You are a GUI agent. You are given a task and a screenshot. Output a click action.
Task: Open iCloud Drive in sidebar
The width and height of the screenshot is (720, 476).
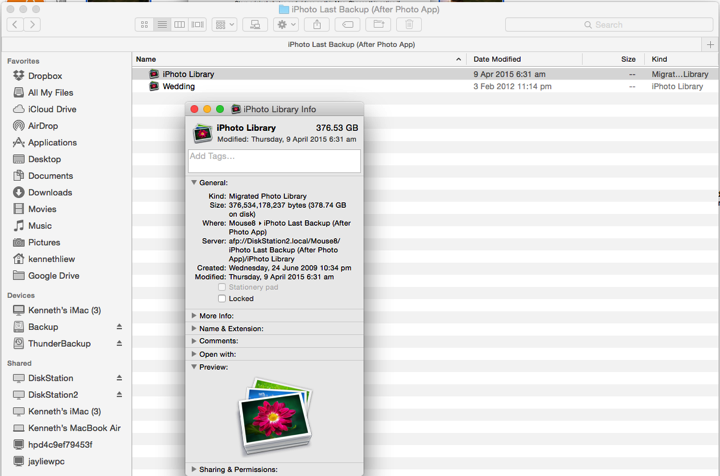(52, 109)
